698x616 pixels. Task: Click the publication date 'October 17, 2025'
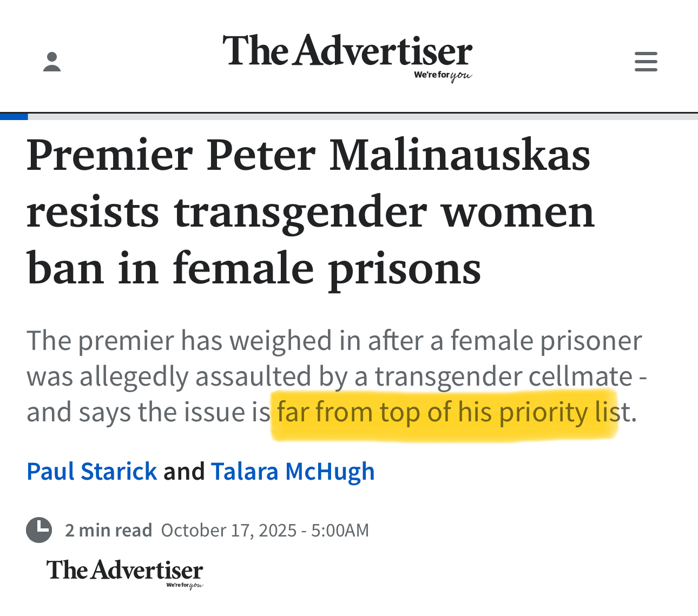pyautogui.click(x=265, y=530)
